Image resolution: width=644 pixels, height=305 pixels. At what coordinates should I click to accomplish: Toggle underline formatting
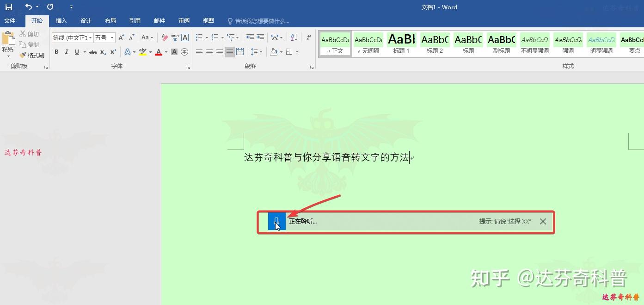pyautogui.click(x=77, y=52)
